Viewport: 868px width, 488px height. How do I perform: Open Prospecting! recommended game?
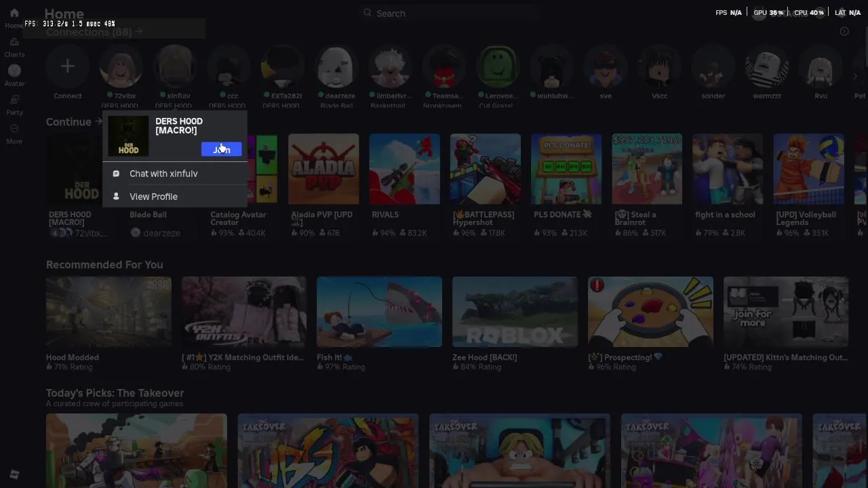[650, 312]
